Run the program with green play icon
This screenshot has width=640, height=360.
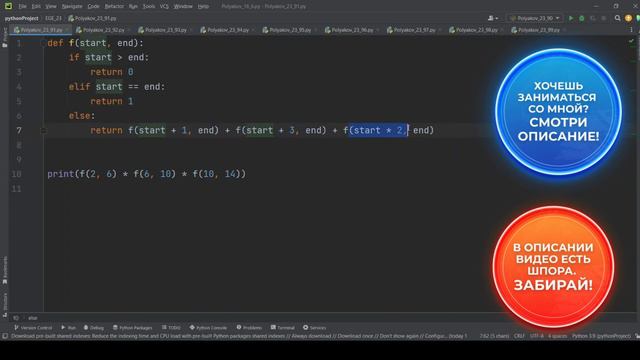[x=571, y=18]
